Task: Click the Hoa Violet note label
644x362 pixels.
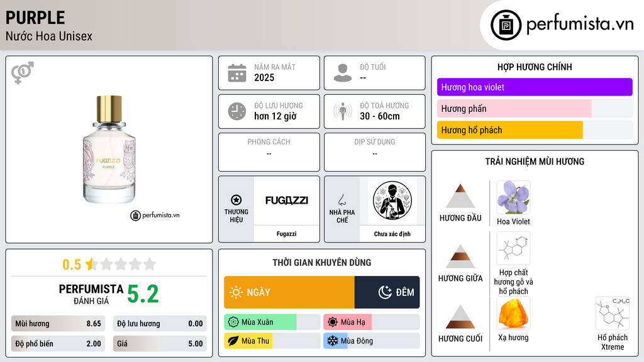Action: [x=513, y=222]
